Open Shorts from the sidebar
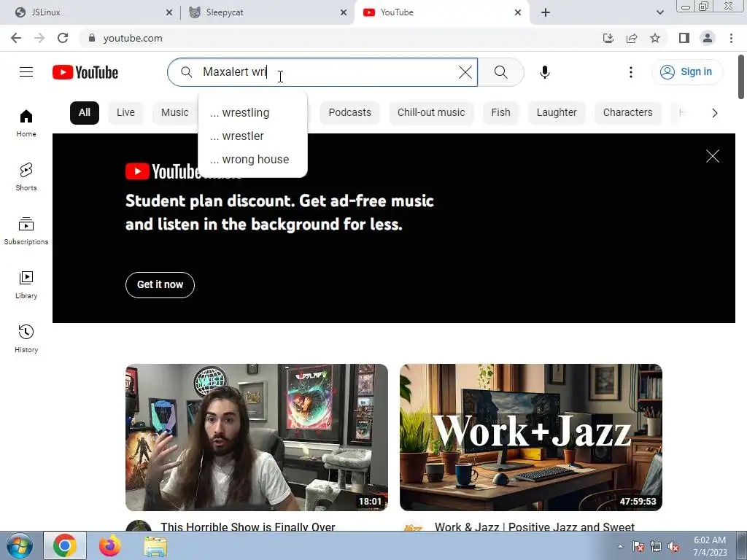The height and width of the screenshot is (560, 747). [x=26, y=177]
